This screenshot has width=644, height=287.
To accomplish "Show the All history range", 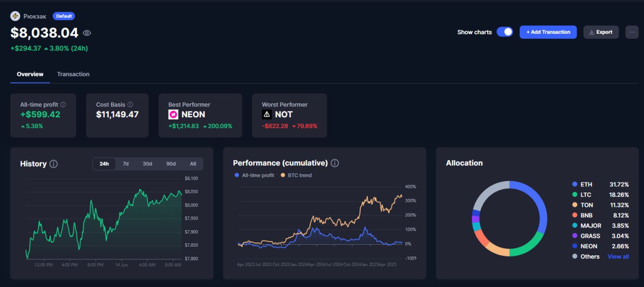I will pos(193,164).
